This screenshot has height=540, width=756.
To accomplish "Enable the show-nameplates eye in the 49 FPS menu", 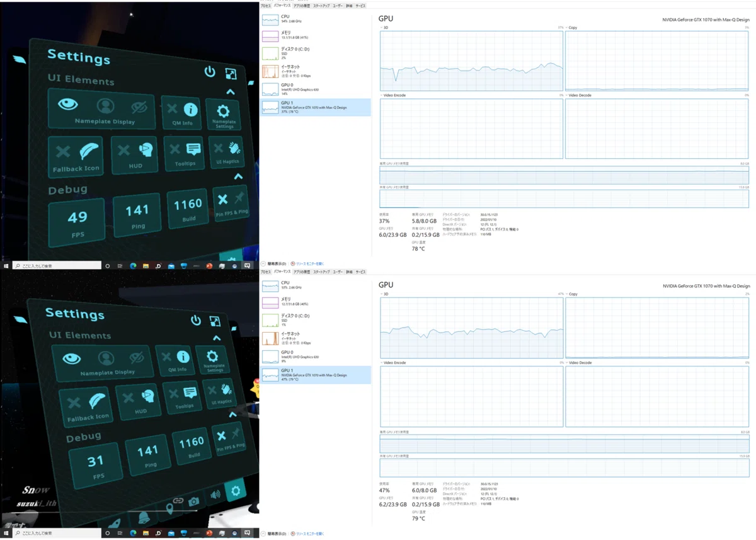I will click(68, 104).
